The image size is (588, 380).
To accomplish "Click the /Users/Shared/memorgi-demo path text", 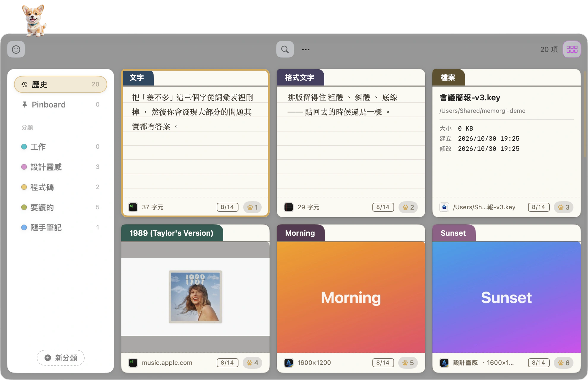I will point(482,111).
